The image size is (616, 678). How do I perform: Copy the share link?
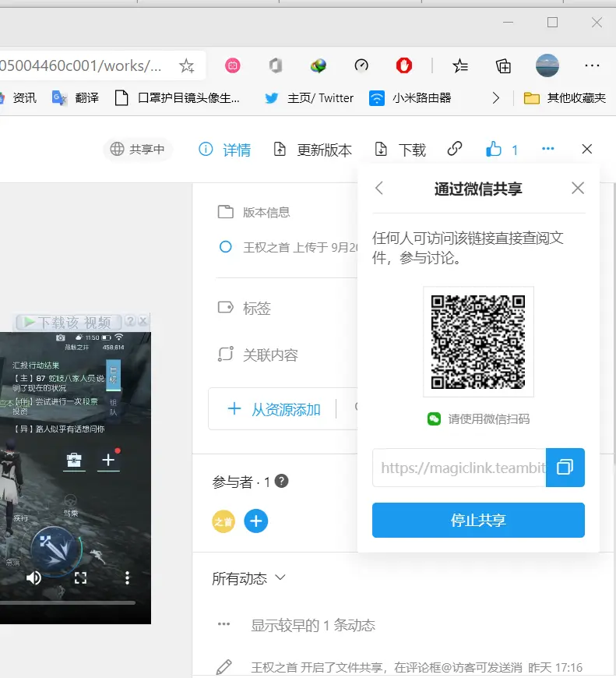coord(565,468)
